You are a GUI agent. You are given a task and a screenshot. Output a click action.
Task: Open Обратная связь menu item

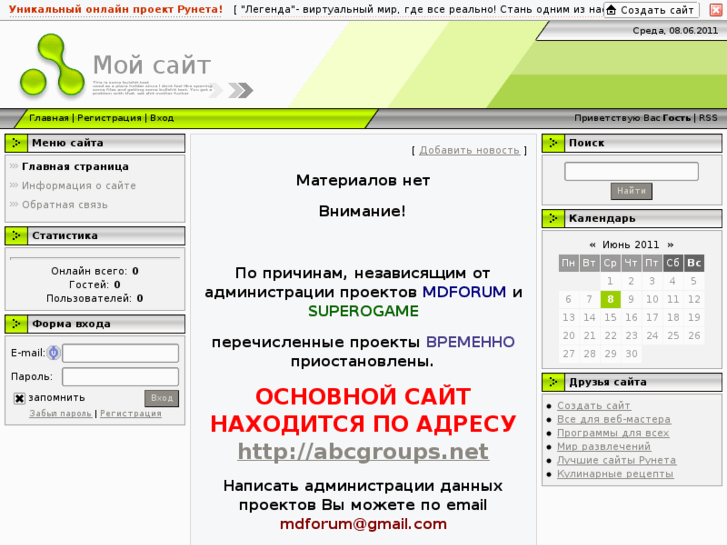pyautogui.click(x=64, y=205)
